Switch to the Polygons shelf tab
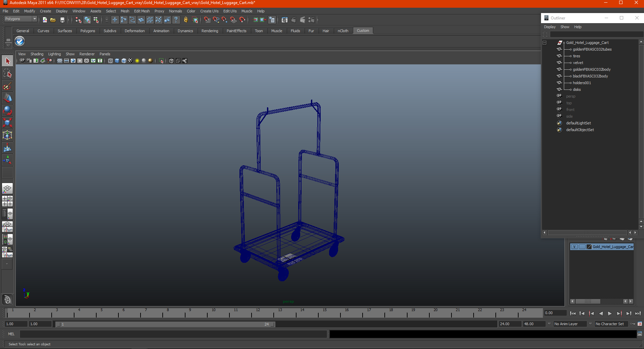The image size is (644, 349). 88,31
